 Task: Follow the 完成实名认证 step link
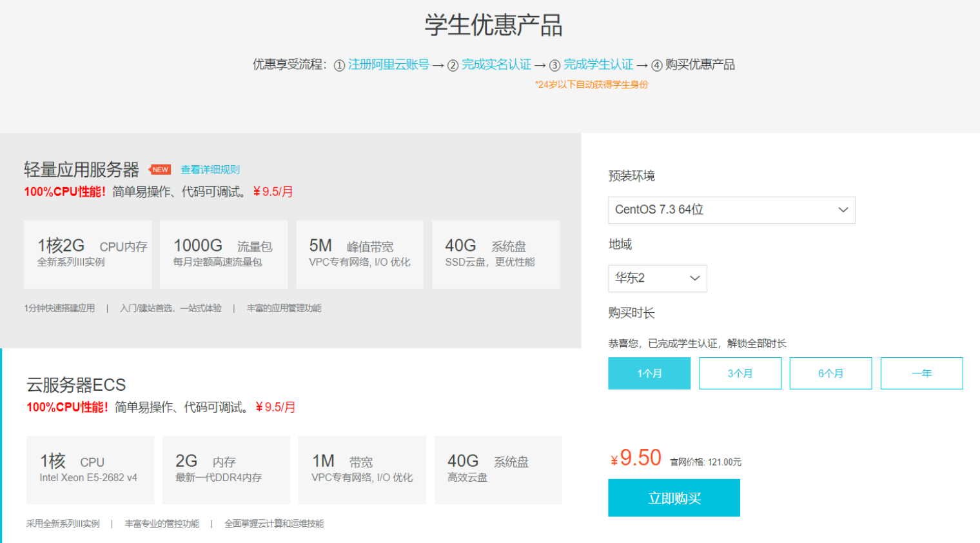tap(496, 64)
